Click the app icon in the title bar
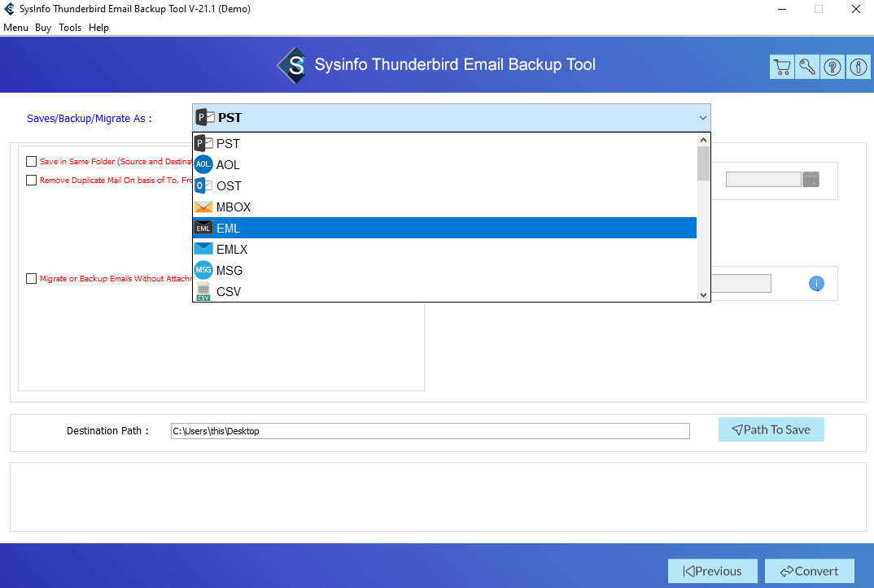This screenshot has height=588, width=874. [10, 9]
